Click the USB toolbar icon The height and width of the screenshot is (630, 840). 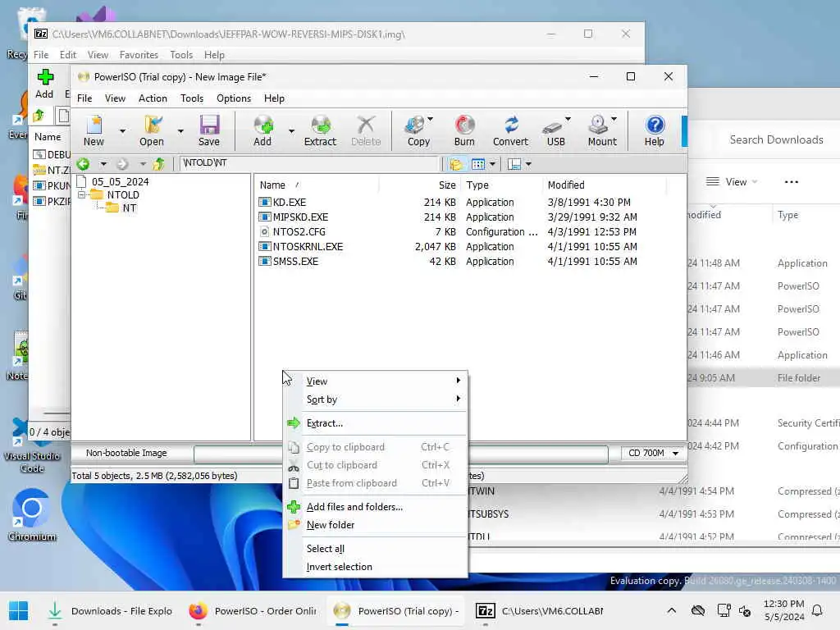tap(552, 126)
